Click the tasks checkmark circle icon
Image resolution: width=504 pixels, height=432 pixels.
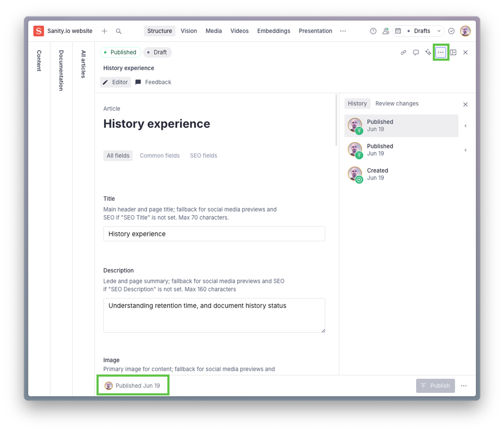click(451, 31)
